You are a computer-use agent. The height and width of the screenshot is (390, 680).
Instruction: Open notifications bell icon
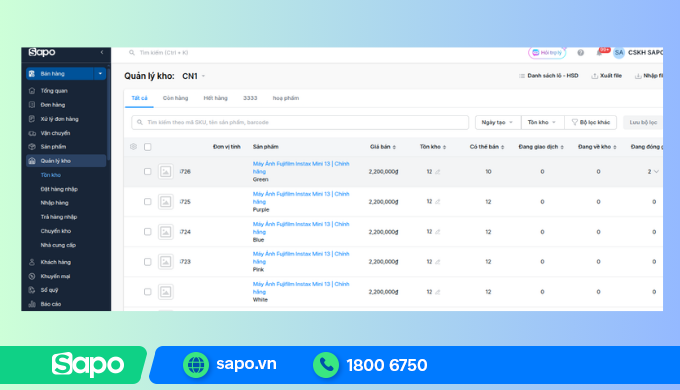(x=600, y=52)
